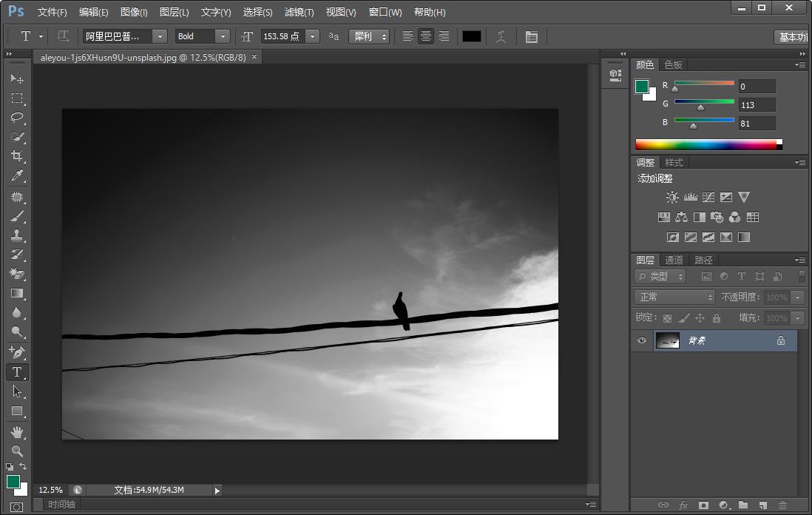Select the Lasso tool
The height and width of the screenshot is (515, 812).
17,118
